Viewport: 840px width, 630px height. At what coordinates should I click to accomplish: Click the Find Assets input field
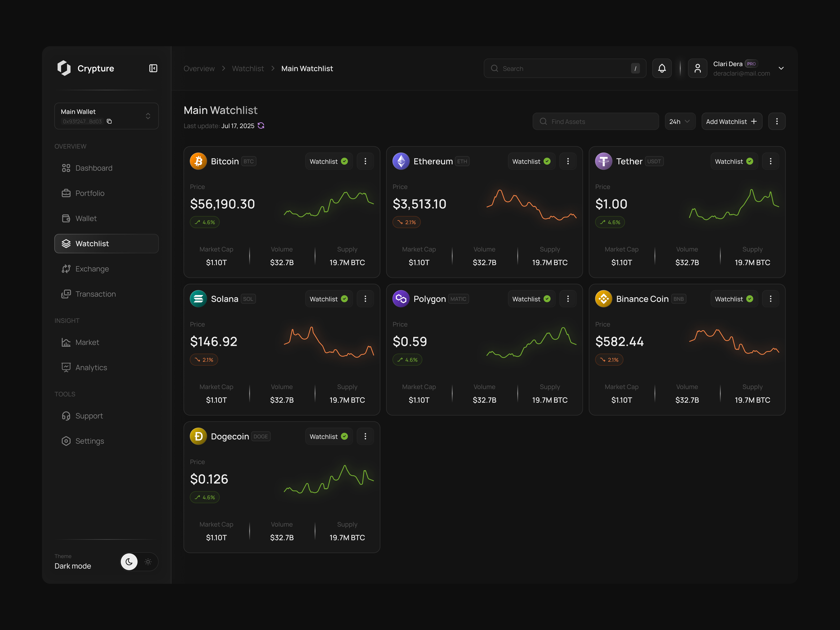pyautogui.click(x=595, y=121)
